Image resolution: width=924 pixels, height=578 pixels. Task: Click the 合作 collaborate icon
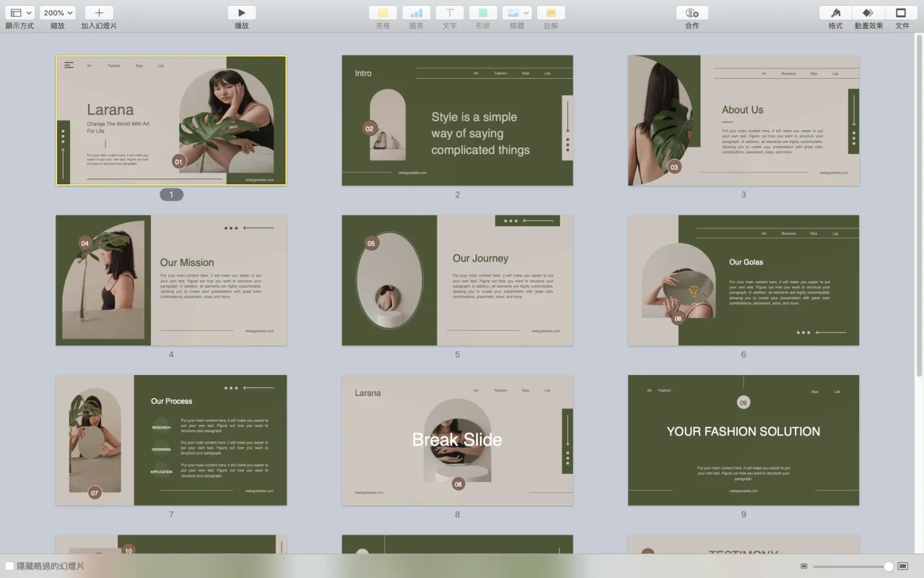(x=692, y=13)
